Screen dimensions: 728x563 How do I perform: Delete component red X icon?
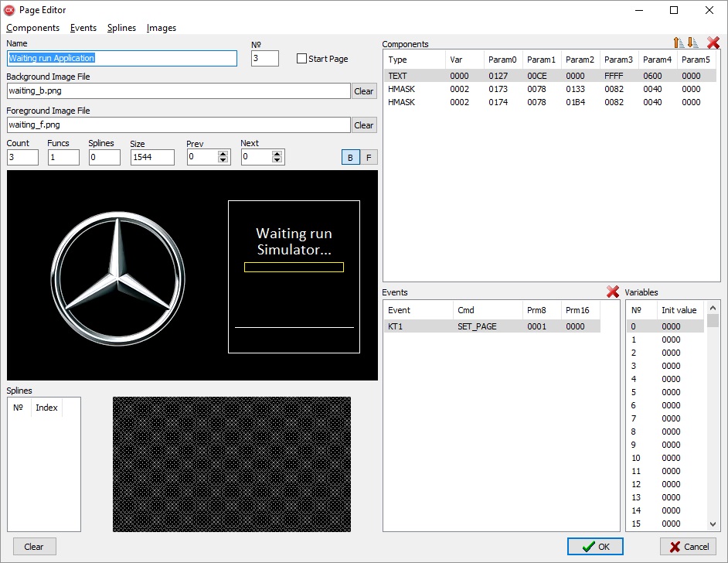coord(713,43)
